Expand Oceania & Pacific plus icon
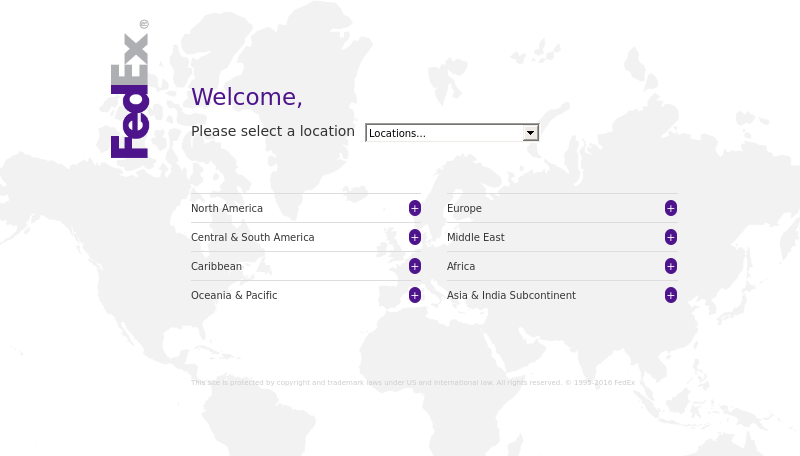The height and width of the screenshot is (456, 800). [x=415, y=295]
